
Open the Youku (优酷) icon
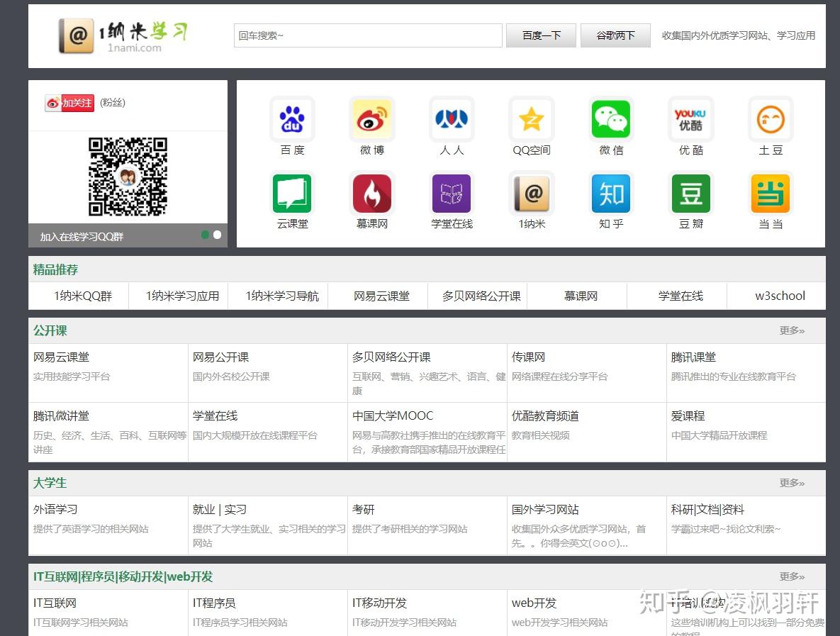(x=691, y=119)
